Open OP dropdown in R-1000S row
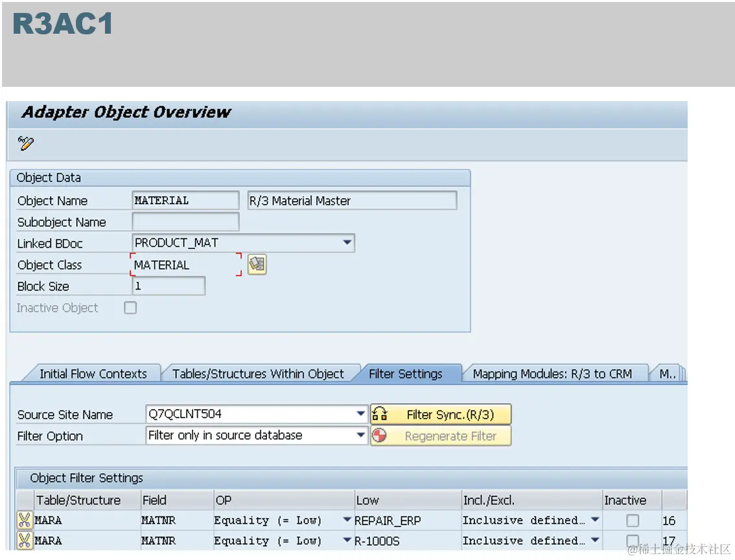 pyautogui.click(x=347, y=541)
